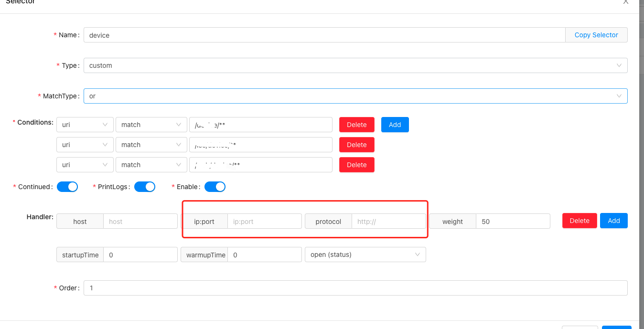Open second condition's uri dropdown
Image resolution: width=644 pixels, height=329 pixels.
coord(85,145)
